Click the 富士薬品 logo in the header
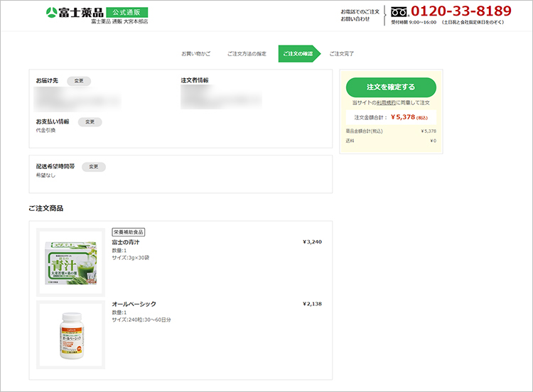Viewport: 533px width, 392px height. coord(75,13)
